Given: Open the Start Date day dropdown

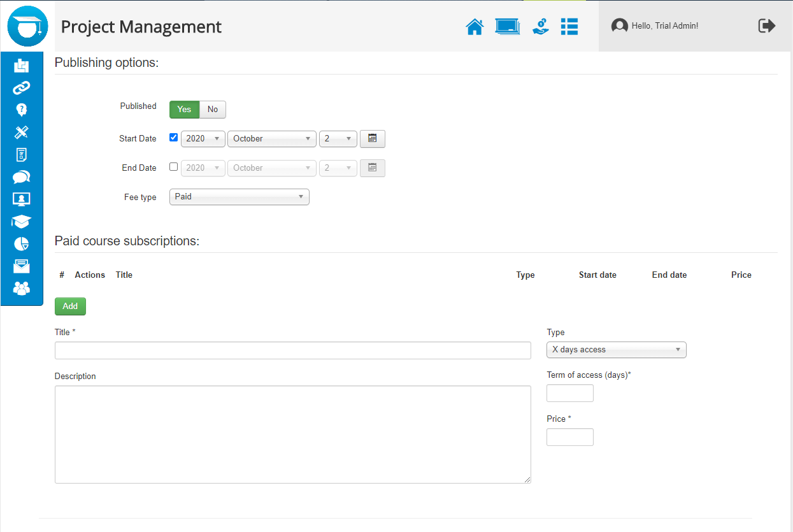Looking at the screenshot, I should coord(338,138).
